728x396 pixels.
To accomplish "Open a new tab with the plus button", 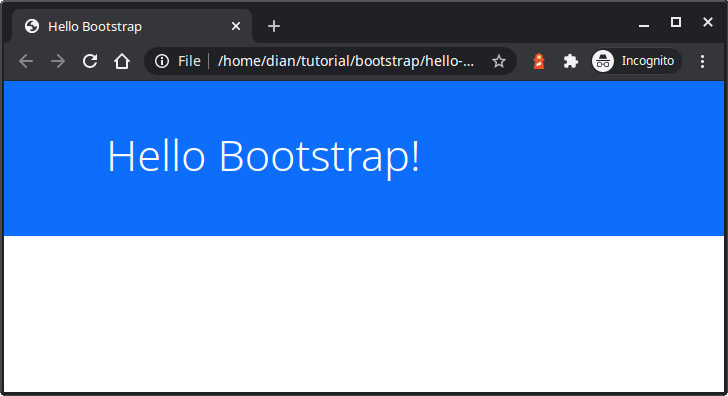I will 274,26.
